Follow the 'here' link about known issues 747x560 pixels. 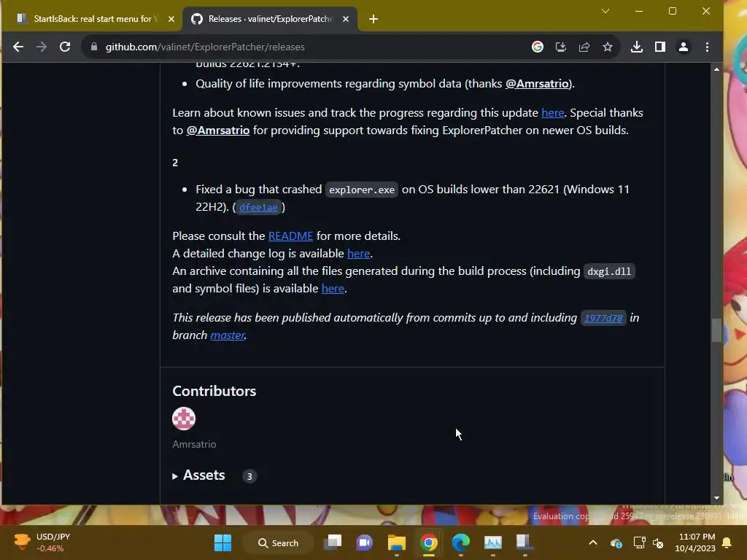point(553,113)
